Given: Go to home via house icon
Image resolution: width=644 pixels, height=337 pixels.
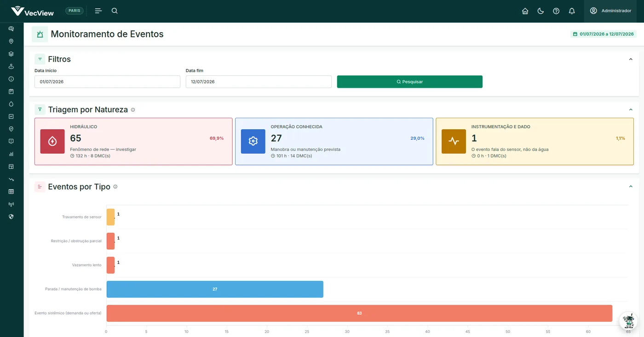Looking at the screenshot, I should 525,11.
